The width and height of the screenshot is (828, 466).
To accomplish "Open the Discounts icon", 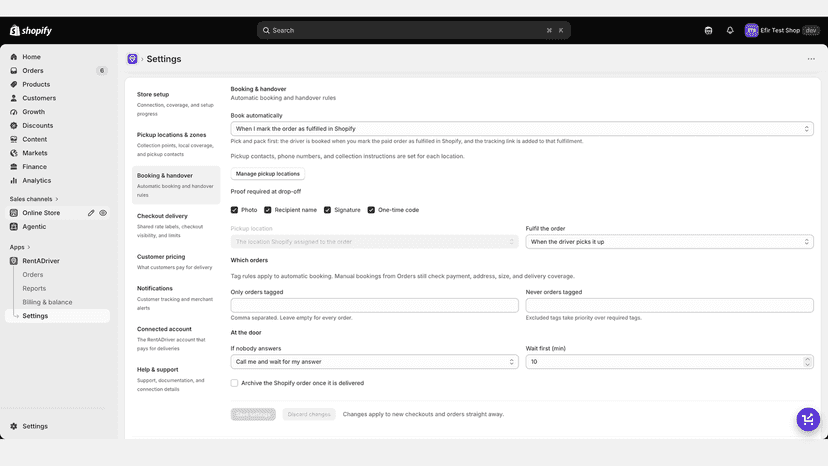I will coord(14,125).
